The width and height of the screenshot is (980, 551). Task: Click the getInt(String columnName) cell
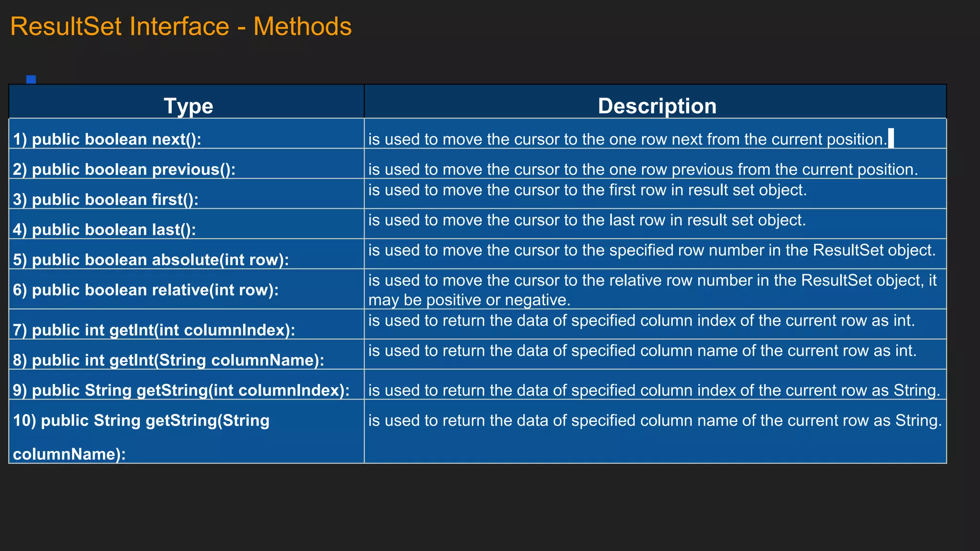click(168, 360)
